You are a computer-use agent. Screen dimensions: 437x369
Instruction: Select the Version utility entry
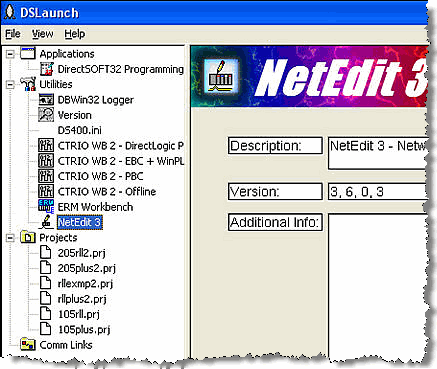click(x=74, y=115)
